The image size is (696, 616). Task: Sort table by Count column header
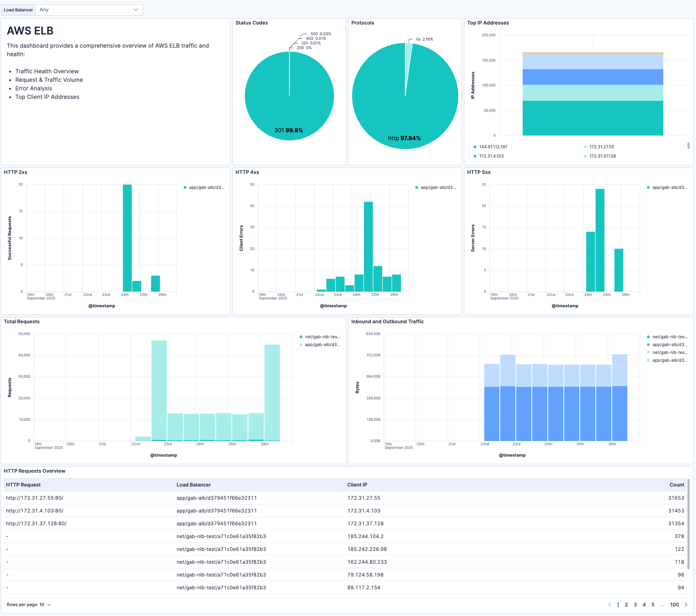676,485
